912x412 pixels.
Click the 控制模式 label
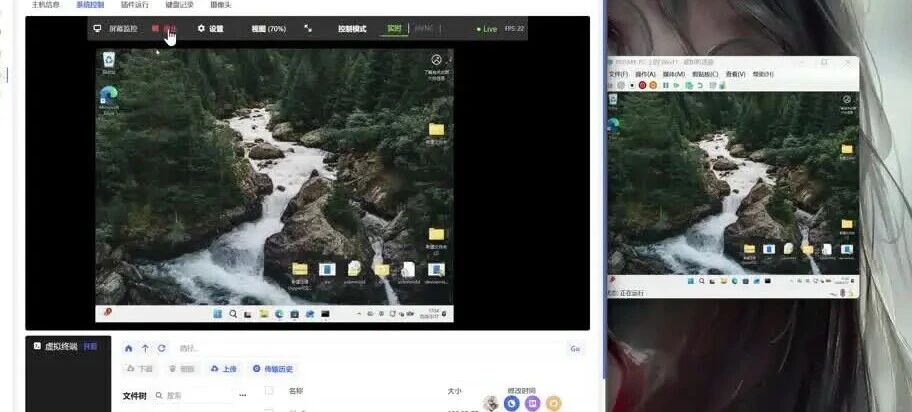(x=352, y=29)
